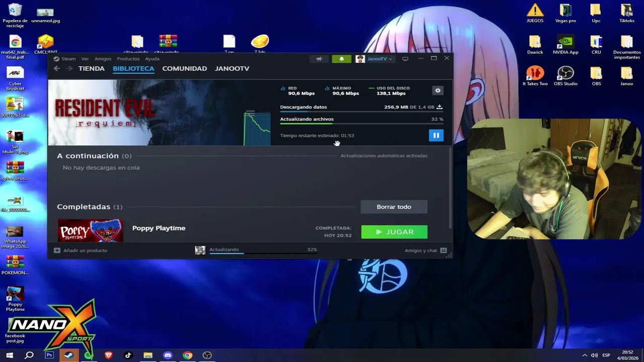
Task: Select the POKEMON desktop archive icon
Action: 15,265
